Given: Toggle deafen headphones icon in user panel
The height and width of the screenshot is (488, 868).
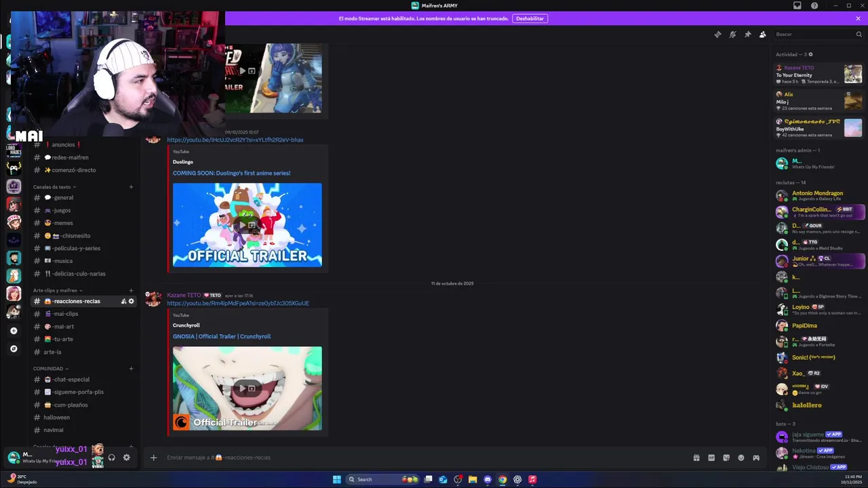Looking at the screenshot, I should [x=112, y=457].
